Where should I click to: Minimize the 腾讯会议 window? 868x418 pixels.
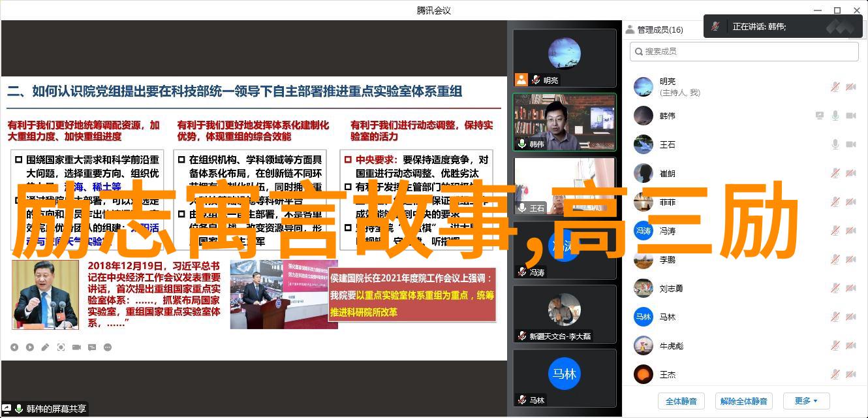coord(818,10)
